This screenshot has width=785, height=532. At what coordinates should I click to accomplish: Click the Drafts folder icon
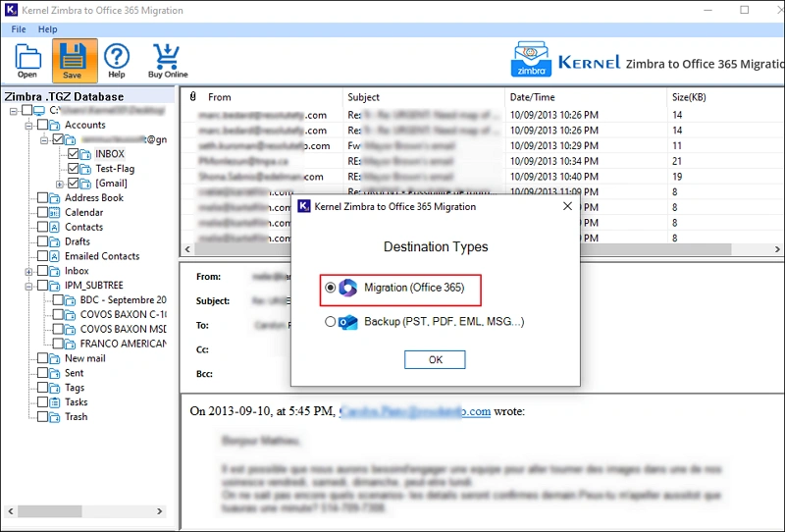(55, 241)
